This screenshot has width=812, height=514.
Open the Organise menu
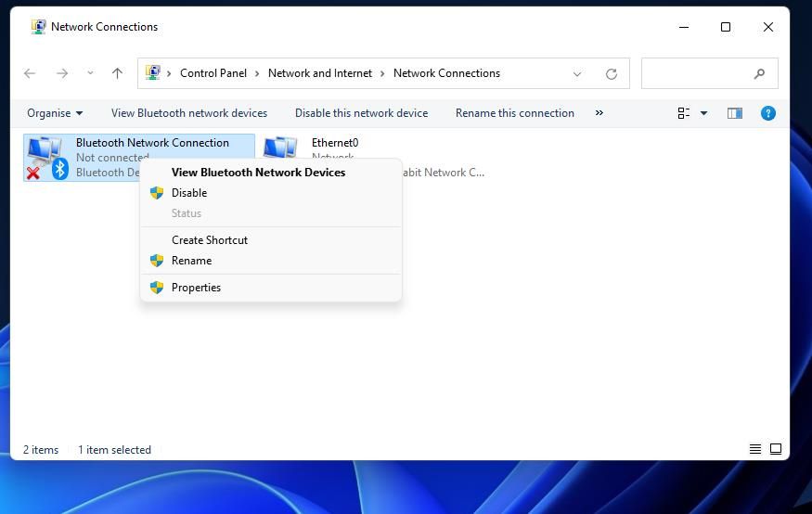pos(55,113)
